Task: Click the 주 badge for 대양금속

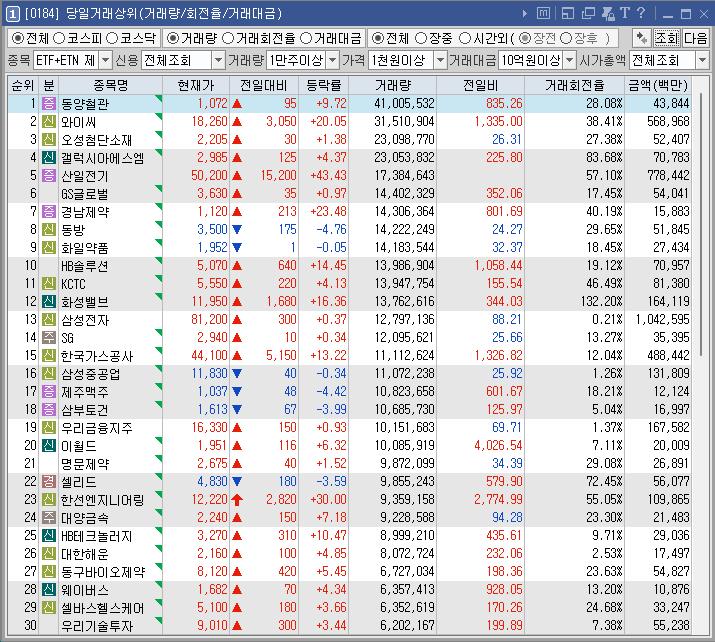Action: (49, 518)
